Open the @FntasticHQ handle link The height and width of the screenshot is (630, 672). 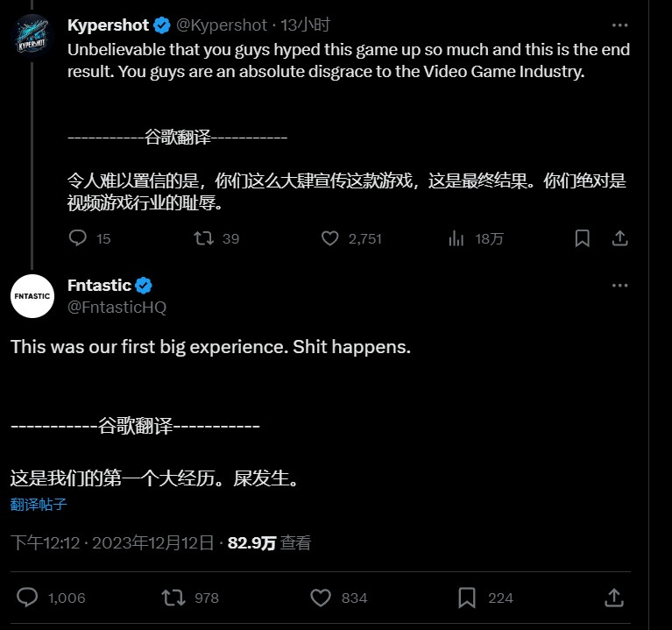click(117, 307)
